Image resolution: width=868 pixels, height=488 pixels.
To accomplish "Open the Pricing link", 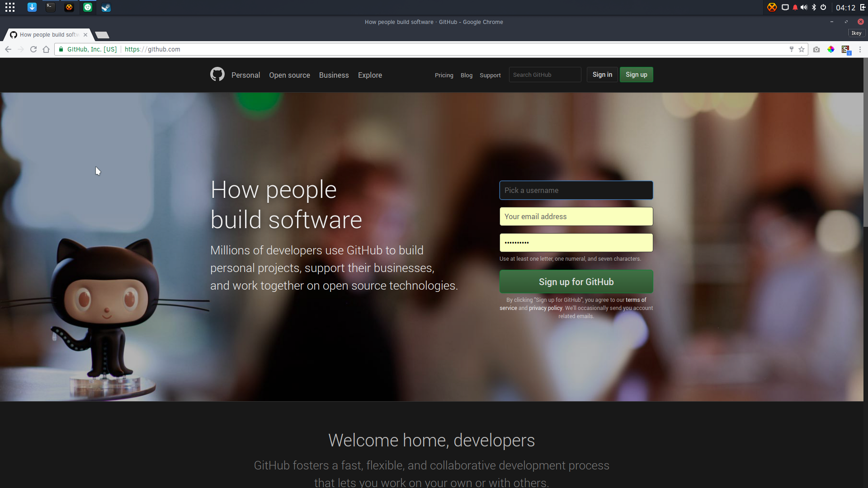I will pyautogui.click(x=444, y=75).
